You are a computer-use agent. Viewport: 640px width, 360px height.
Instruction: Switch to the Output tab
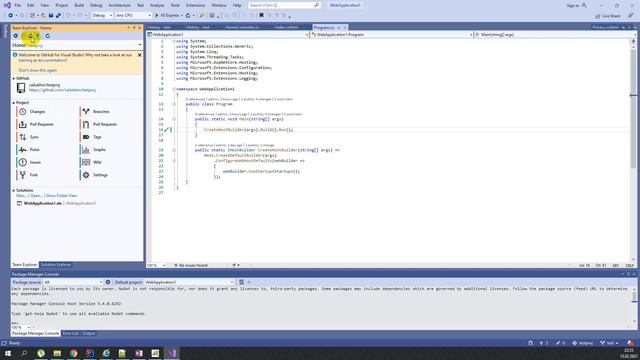pyautogui.click(x=89, y=333)
